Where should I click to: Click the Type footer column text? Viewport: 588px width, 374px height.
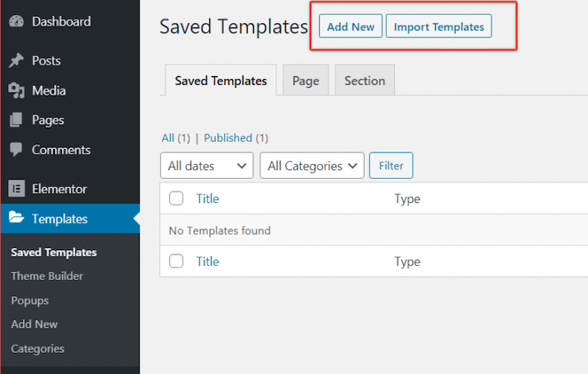(407, 261)
